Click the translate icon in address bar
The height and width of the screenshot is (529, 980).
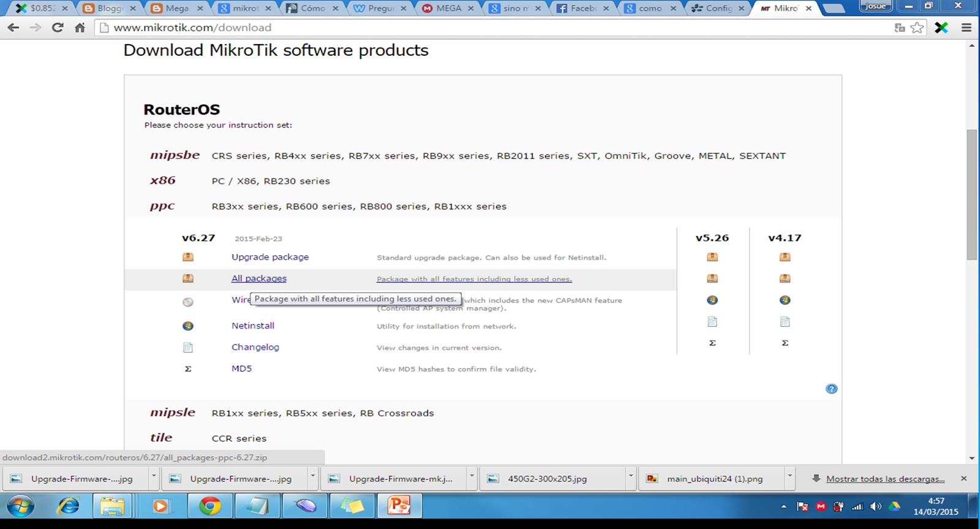(900, 28)
